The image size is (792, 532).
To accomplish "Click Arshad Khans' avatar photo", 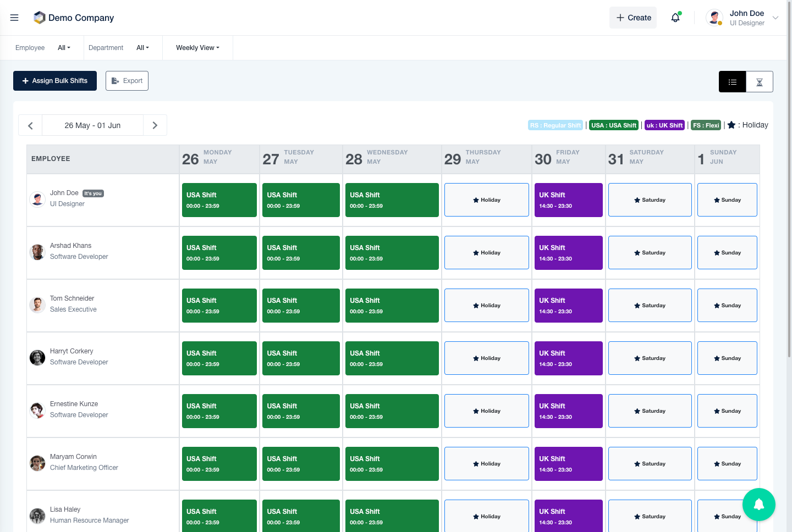I will pos(37,252).
